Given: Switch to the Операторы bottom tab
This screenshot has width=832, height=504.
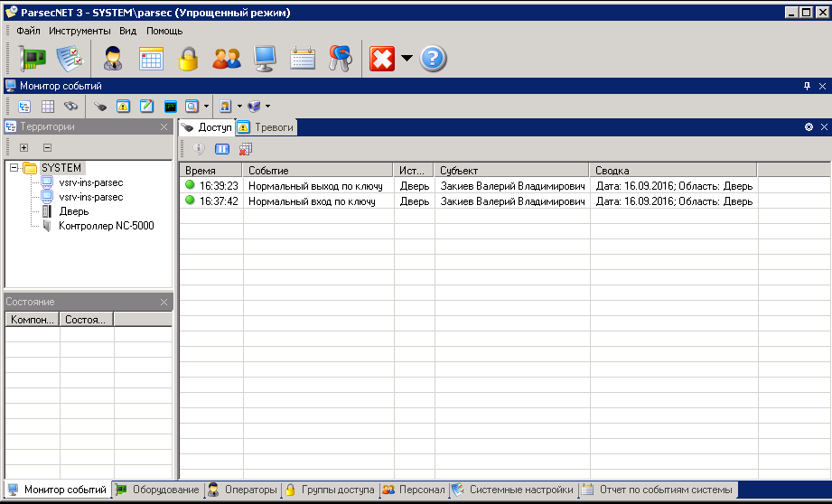Looking at the screenshot, I should click(x=242, y=490).
